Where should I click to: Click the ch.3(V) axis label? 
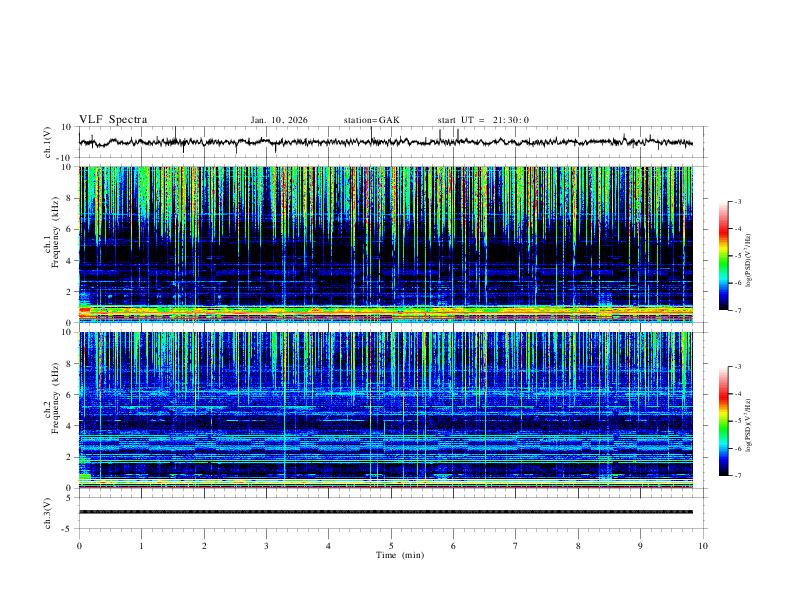tap(48, 513)
